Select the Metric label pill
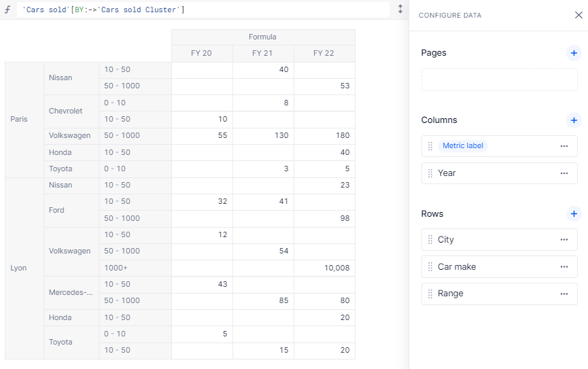588x369 pixels. [x=463, y=146]
